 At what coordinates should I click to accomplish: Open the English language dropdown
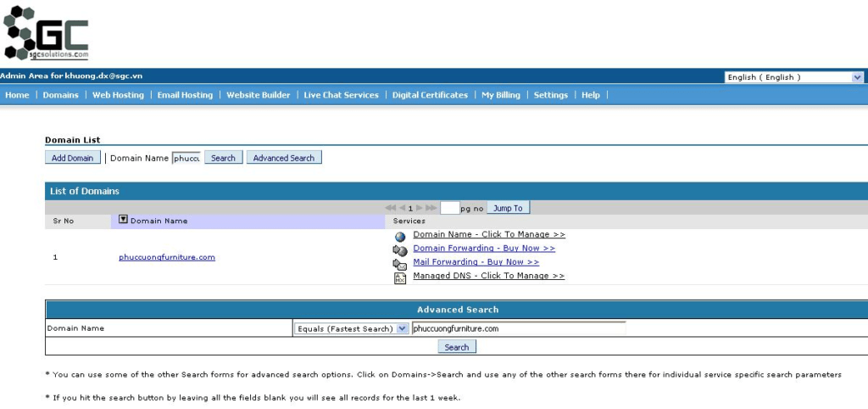[794, 77]
